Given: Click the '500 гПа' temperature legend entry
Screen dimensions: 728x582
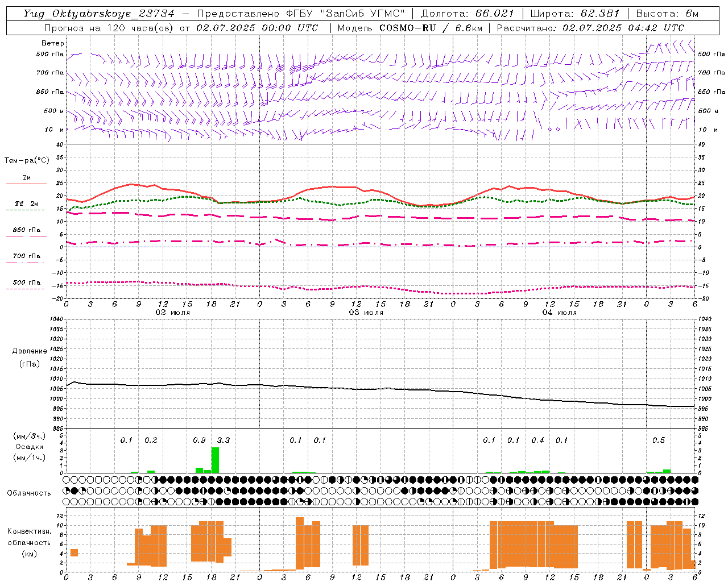Looking at the screenshot, I should 26,282.
